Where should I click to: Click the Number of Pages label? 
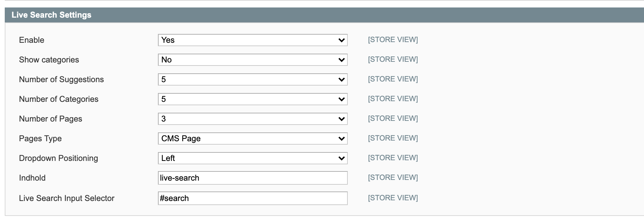(51, 119)
